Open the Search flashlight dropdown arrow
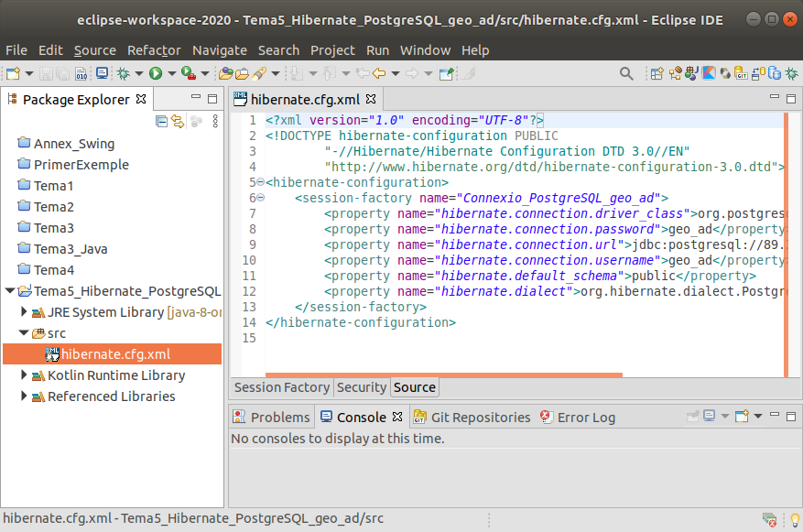The image size is (803, 532). point(276,74)
